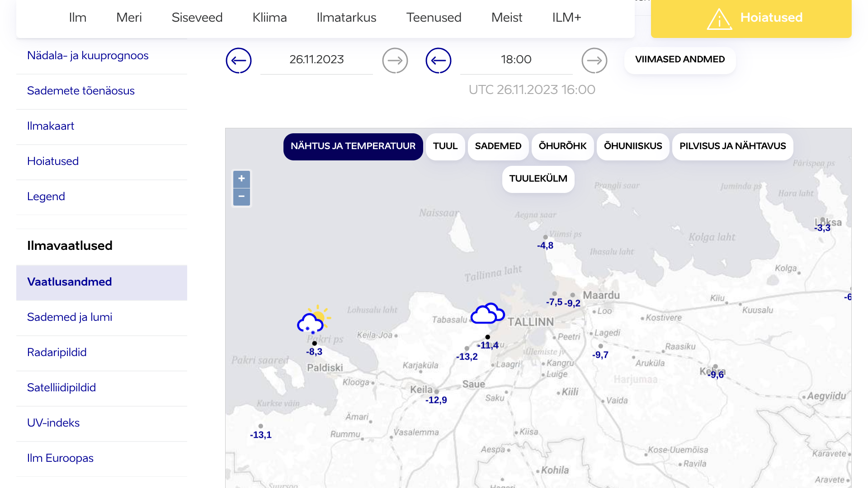Select the ÕHURÕHK map layer
This screenshot has height=488, width=868.
point(562,146)
